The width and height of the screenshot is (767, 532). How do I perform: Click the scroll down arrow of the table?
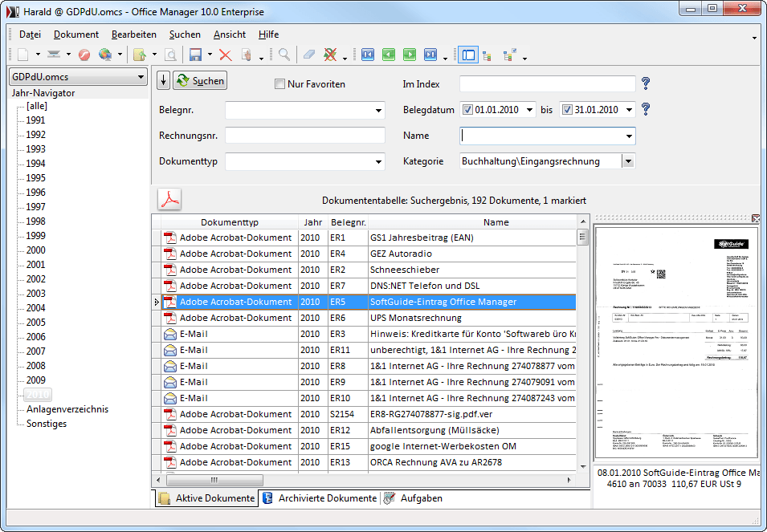coord(582,466)
